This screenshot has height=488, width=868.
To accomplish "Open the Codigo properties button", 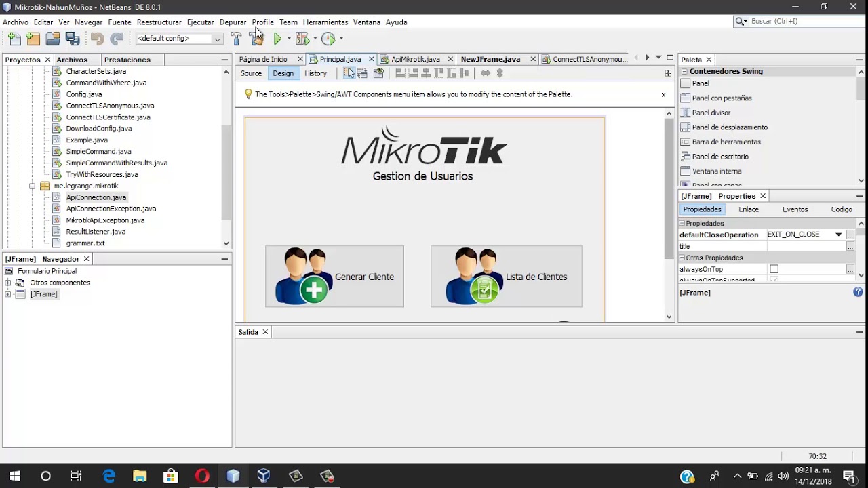I will tap(842, 209).
